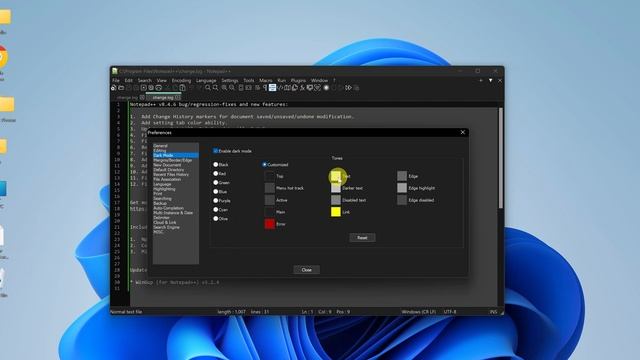640x360 pixels.
Task: Click the Zoom Out toolbar icon
Action: click(232, 88)
